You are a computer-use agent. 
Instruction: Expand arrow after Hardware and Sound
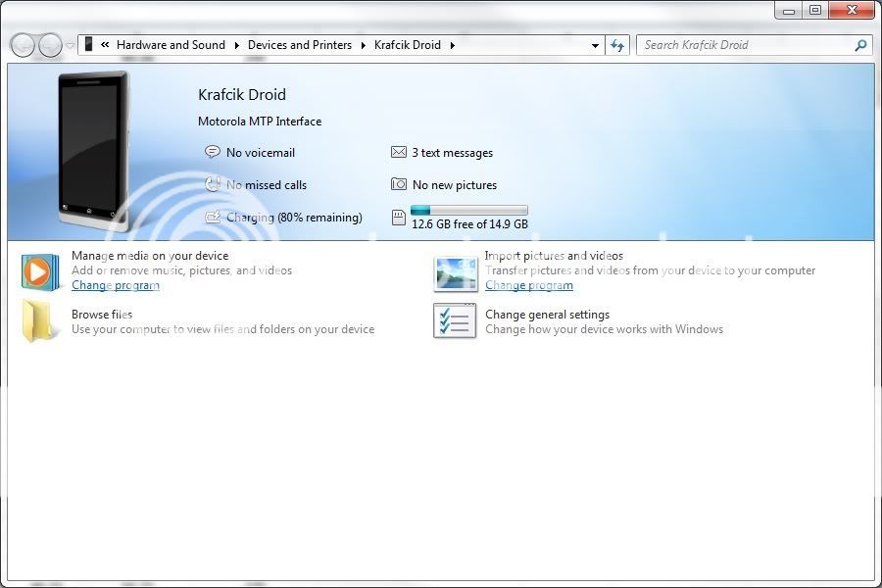(x=236, y=45)
